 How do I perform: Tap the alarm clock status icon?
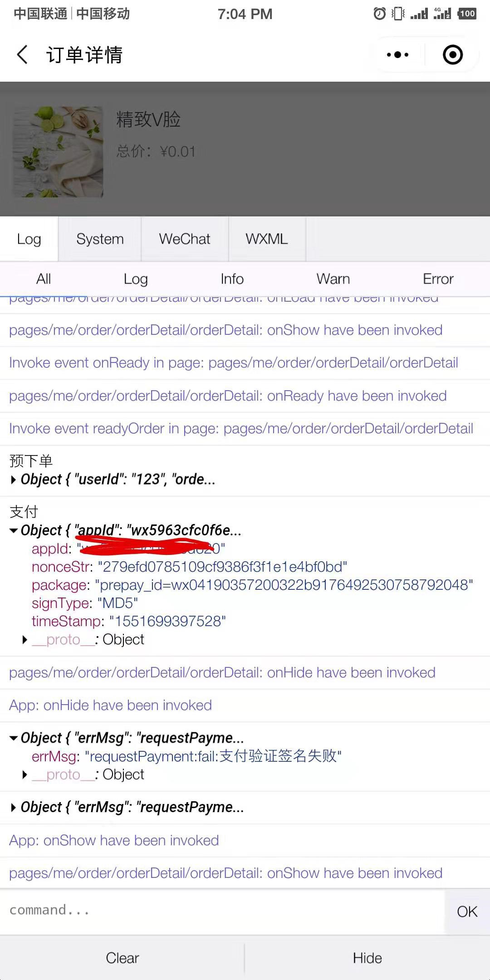click(380, 14)
